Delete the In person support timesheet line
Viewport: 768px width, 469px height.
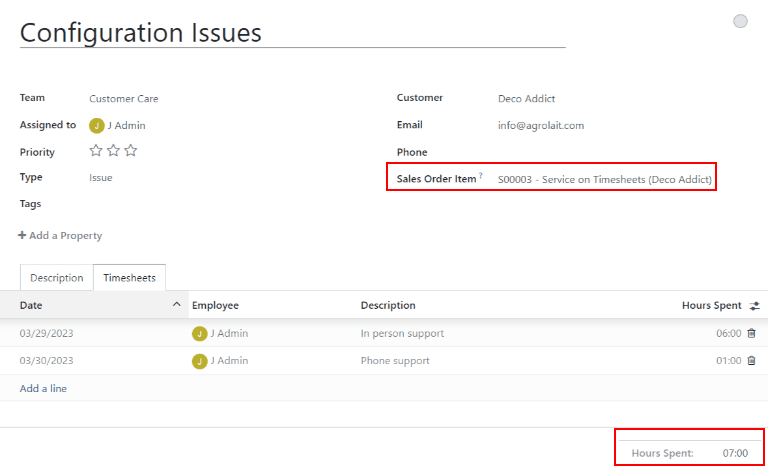pos(752,333)
